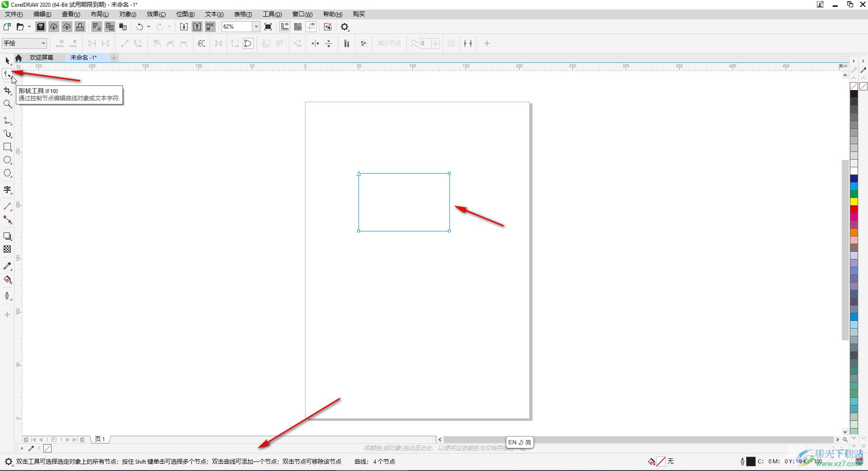The image size is (868, 471).
Task: Select the Transparency checkerboard tool
Action: pos(7,249)
